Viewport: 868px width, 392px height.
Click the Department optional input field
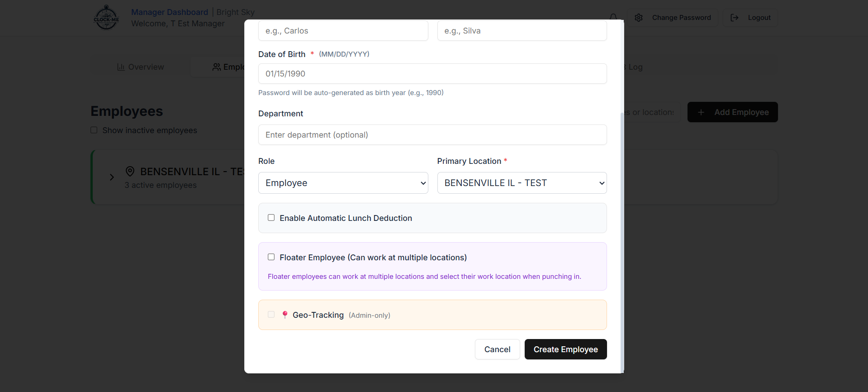coord(432,135)
